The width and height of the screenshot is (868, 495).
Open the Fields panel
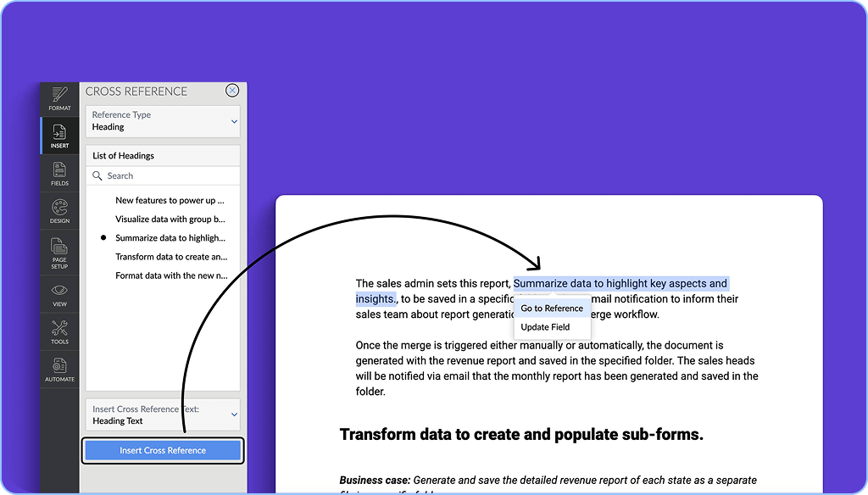click(x=59, y=173)
